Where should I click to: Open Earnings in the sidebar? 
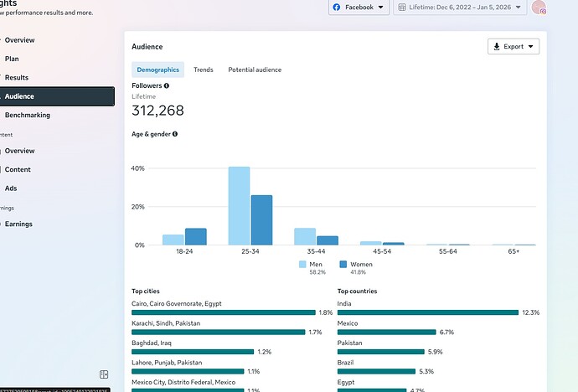coord(19,224)
